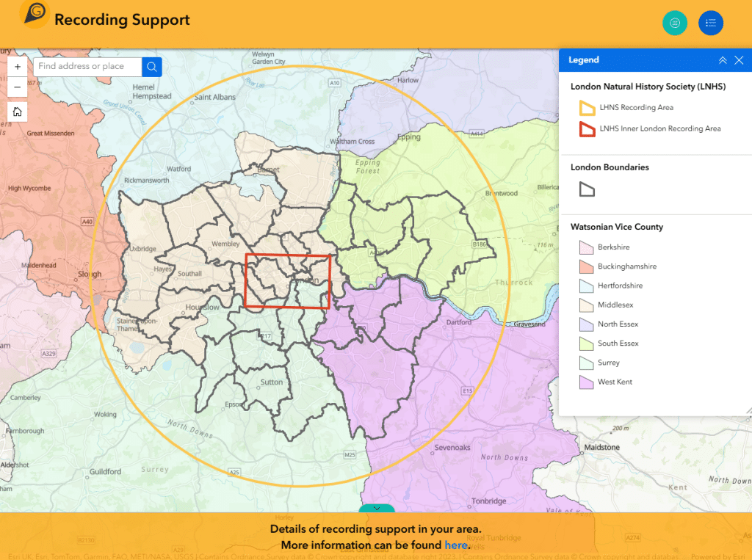
Task: Click the Middlesex legend swatch
Action: pyautogui.click(x=587, y=305)
